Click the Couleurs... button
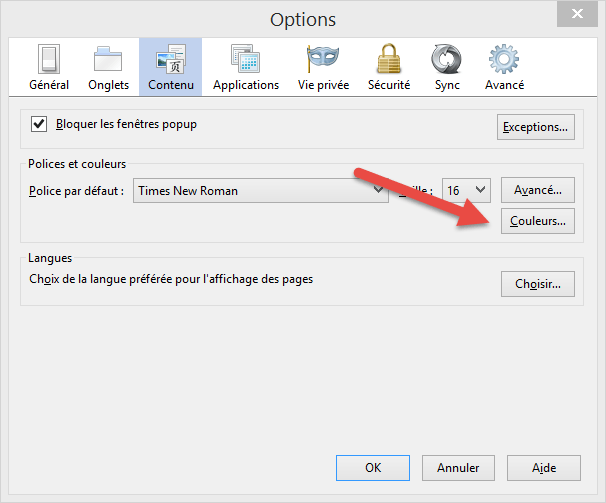606x503 pixels. coord(538,221)
